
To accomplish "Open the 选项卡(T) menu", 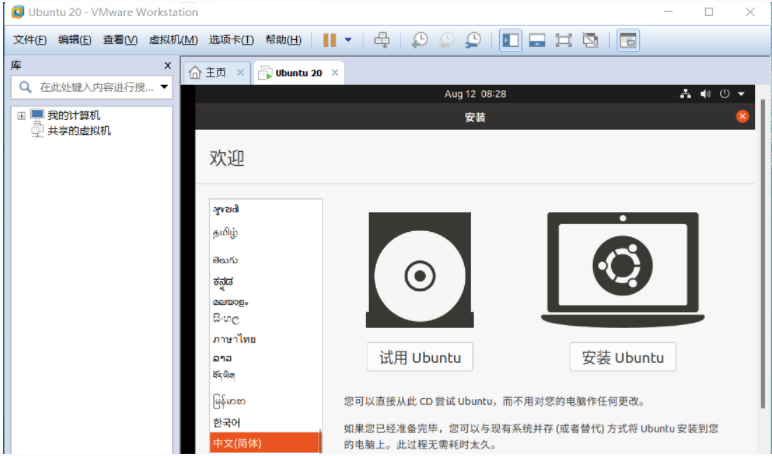I will (x=231, y=40).
